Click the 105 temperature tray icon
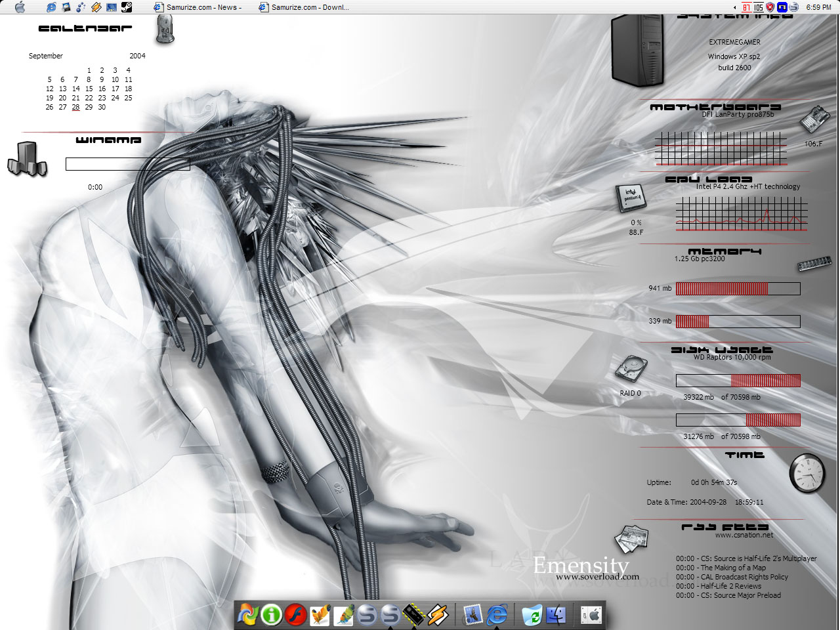Image resolution: width=840 pixels, height=630 pixels. tap(759, 7)
